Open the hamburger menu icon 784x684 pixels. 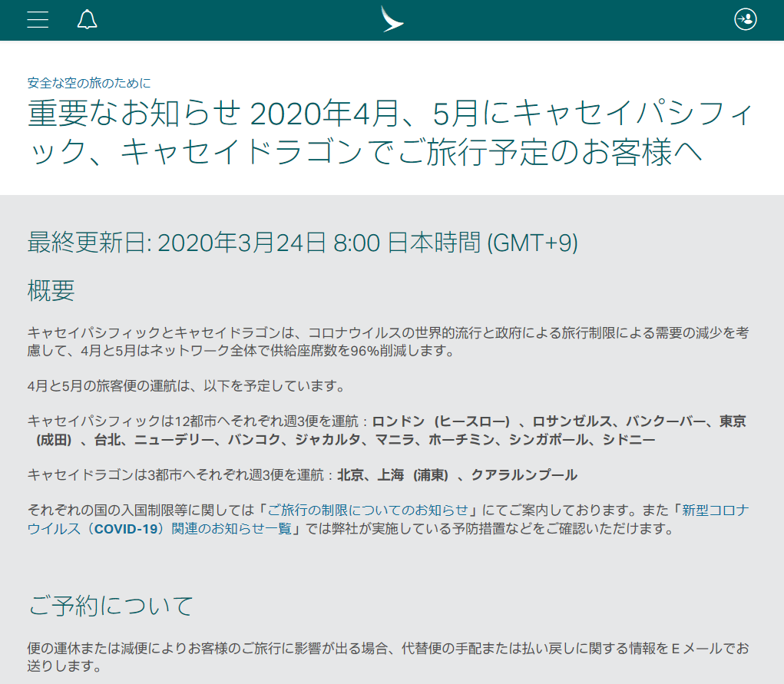[38, 19]
